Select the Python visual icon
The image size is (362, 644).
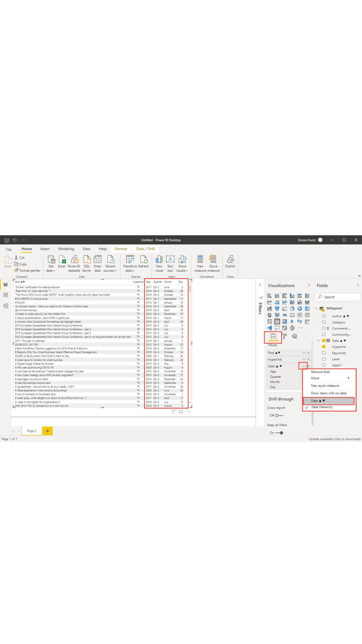click(x=299, y=322)
